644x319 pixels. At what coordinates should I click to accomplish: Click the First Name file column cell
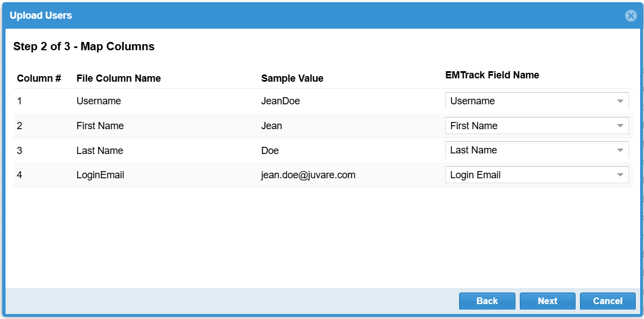click(100, 126)
